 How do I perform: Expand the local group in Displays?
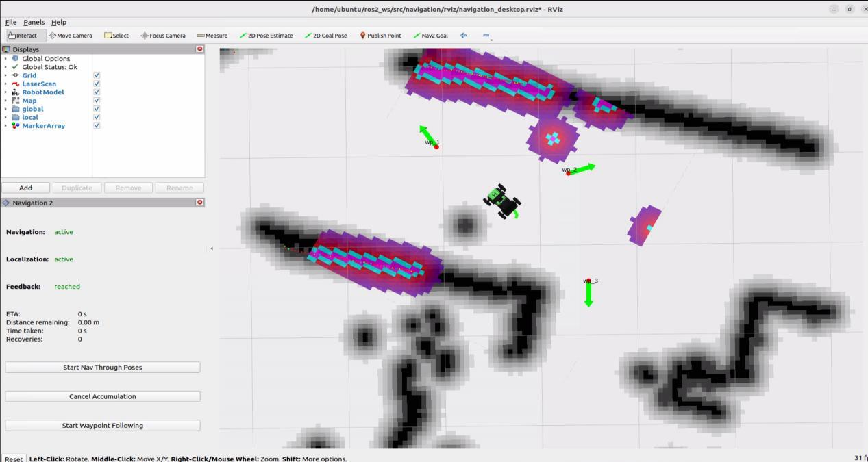[x=6, y=117]
